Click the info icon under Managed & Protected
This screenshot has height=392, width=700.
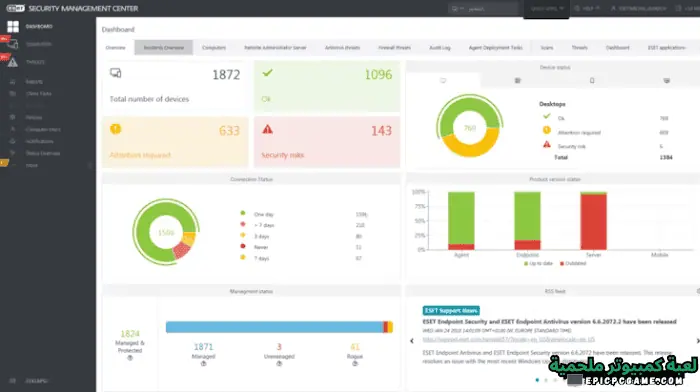tap(130, 358)
